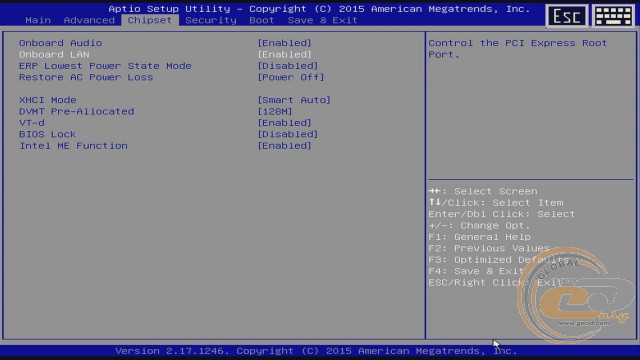Viewport: 640px width, 360px height.
Task: Click the 'Enter/Dbl Click: Select' line
Action: click(x=502, y=214)
